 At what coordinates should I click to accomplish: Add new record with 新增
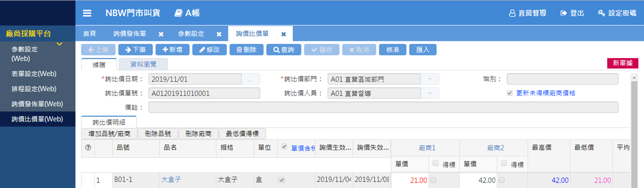[x=173, y=50]
